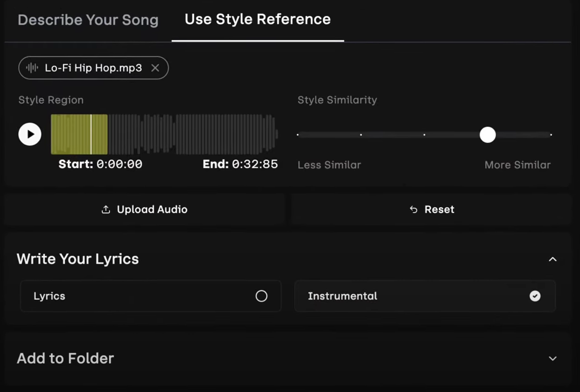This screenshot has height=392, width=580.
Task: Set similarity to the rightmost slider stop
Action: coord(551,135)
